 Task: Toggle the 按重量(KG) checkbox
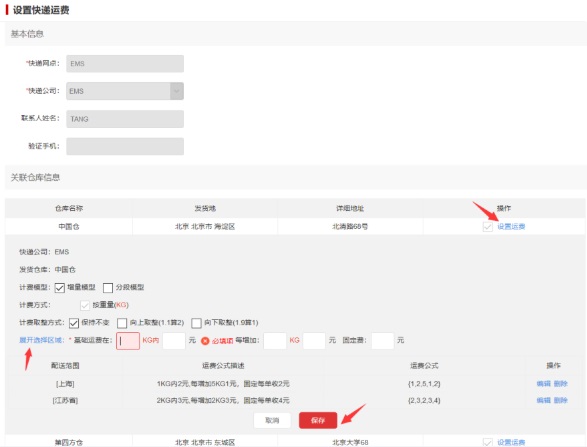85,305
